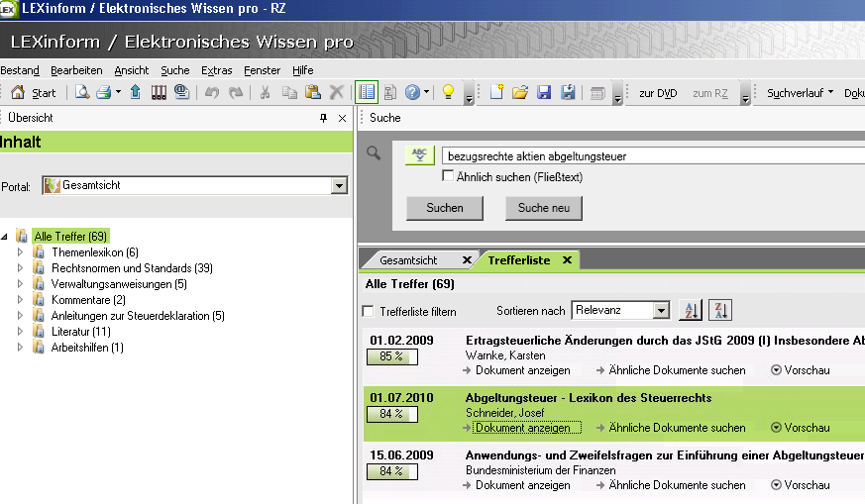Expand Rechtsnormen und Standards (39) node

pos(21,268)
